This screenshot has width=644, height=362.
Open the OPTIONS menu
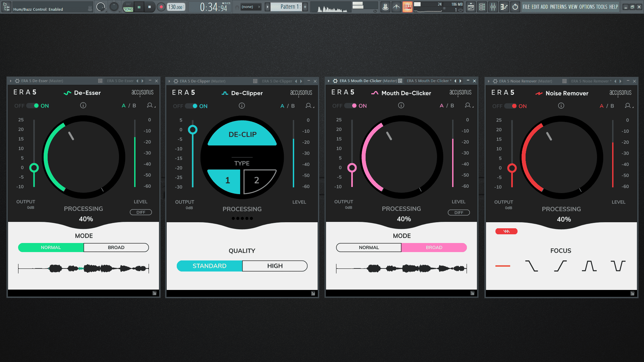[587, 7]
